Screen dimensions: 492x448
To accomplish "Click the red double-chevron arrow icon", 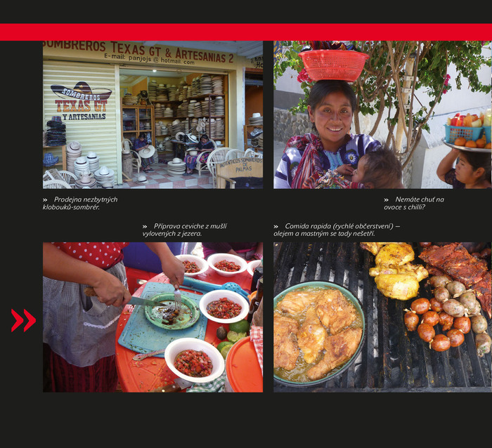I will pyautogui.click(x=23, y=320).
